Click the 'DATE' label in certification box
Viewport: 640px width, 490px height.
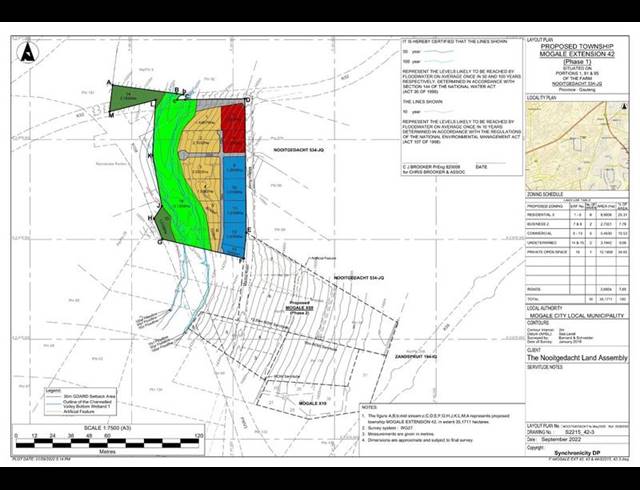pos(482,167)
